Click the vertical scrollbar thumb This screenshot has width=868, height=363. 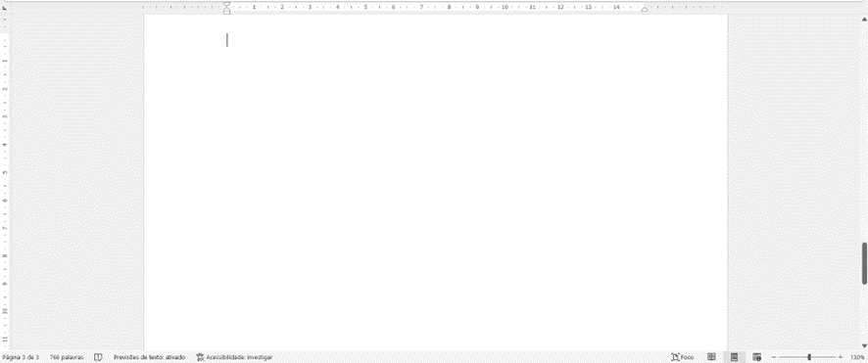[864, 263]
